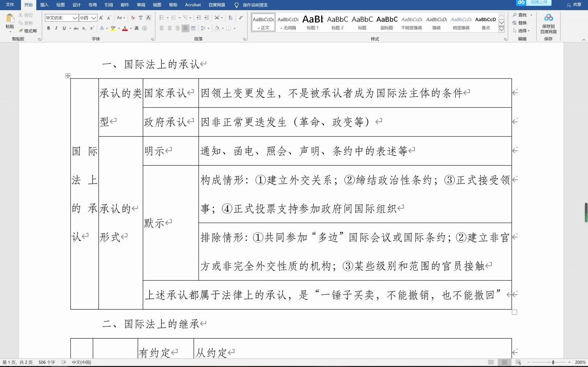Open the Font dialog launcher
The width and height of the screenshot is (588, 367).
[x=152, y=39]
